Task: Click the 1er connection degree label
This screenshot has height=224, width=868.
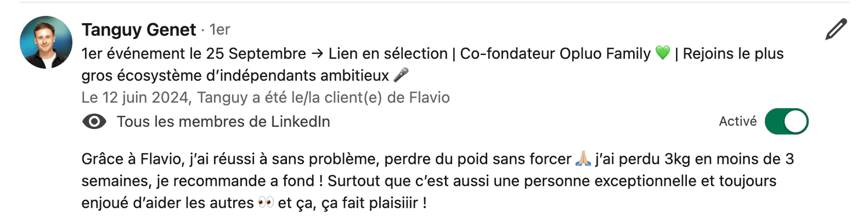Action: pos(220,29)
